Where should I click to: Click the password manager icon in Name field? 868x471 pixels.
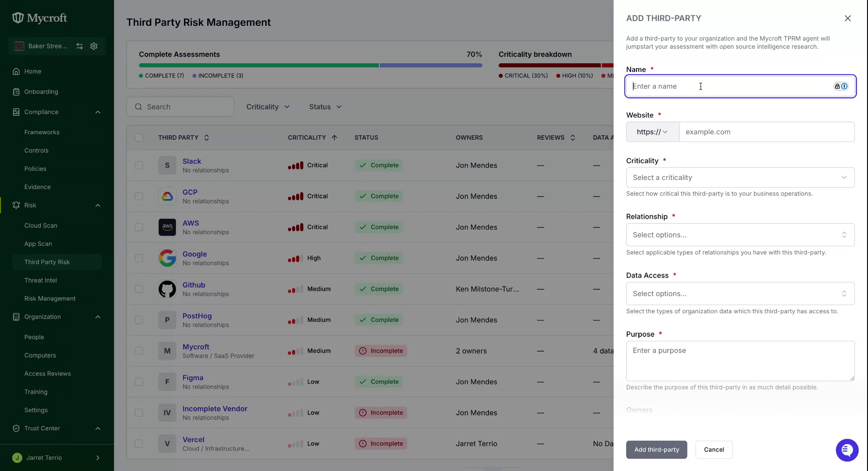(841, 86)
